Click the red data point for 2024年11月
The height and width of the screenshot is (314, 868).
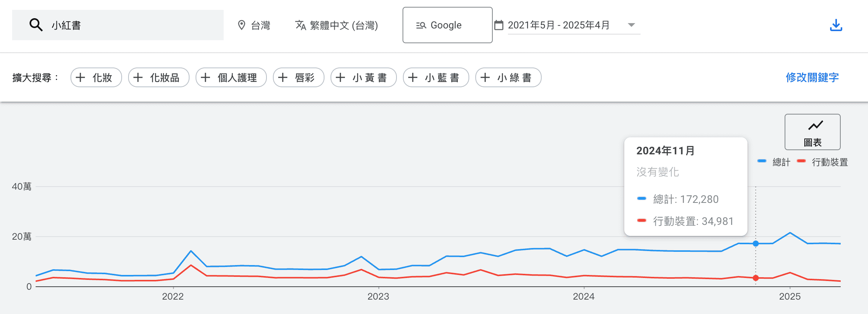pos(756,278)
